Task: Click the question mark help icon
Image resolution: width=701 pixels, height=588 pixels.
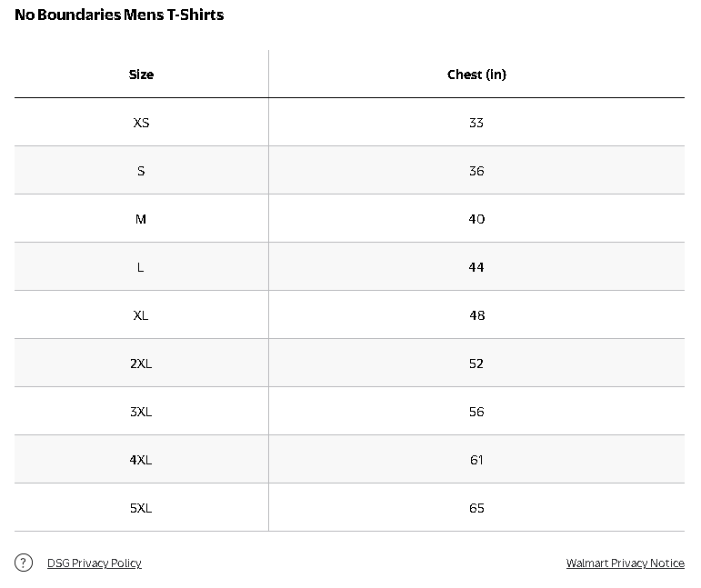Action: [25, 563]
